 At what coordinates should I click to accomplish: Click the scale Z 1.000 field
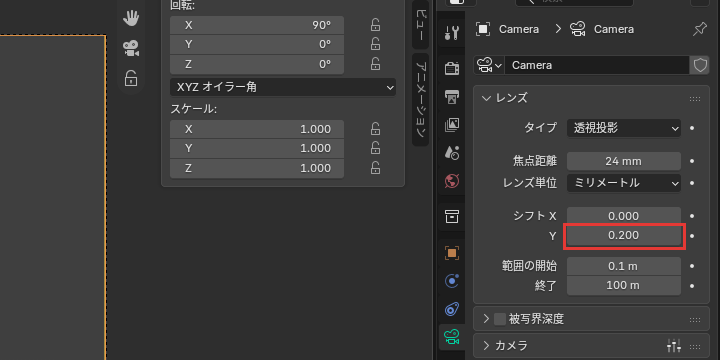coord(257,168)
